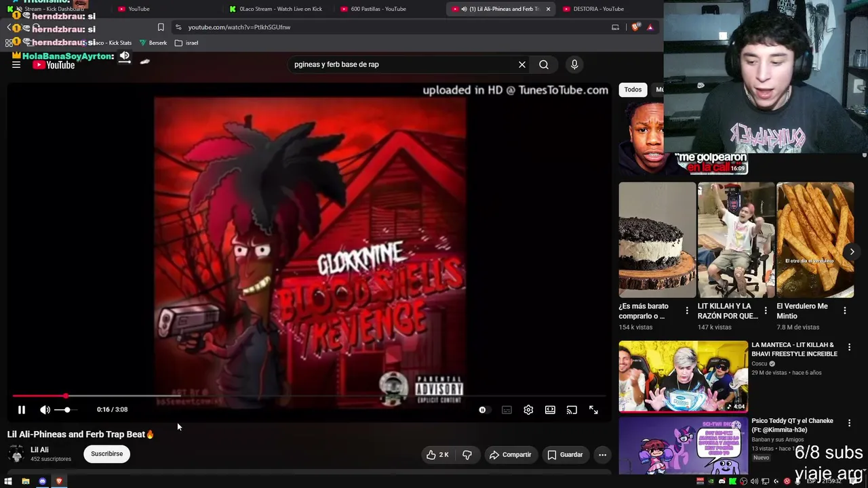Like the Phineas and Ferb Trap Beat video
868x488 pixels.
point(437,455)
